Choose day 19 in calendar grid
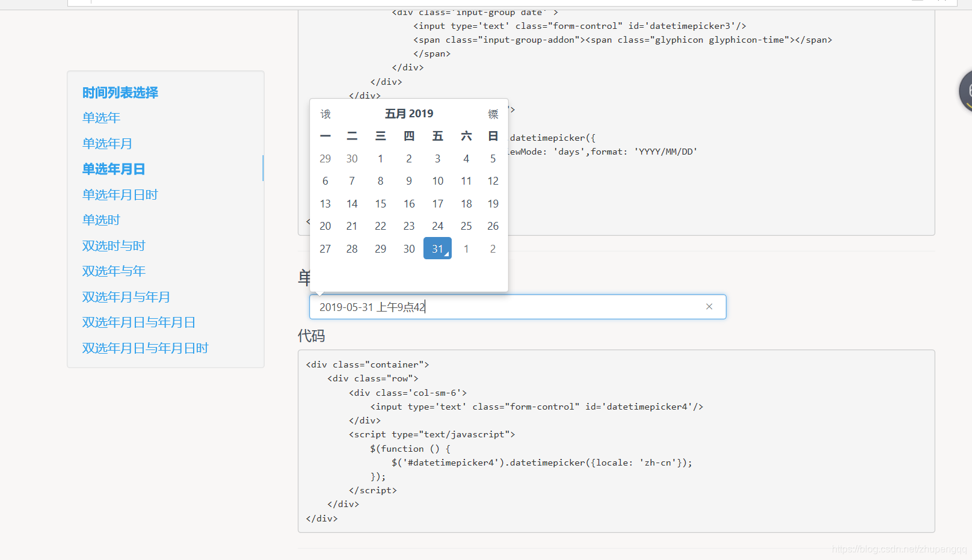This screenshot has width=972, height=560. tap(493, 204)
